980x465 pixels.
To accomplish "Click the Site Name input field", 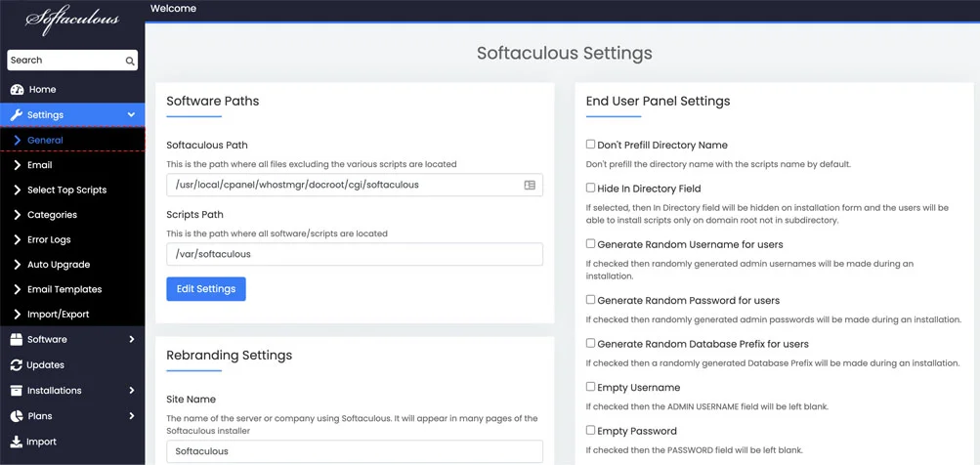I will click(x=355, y=451).
